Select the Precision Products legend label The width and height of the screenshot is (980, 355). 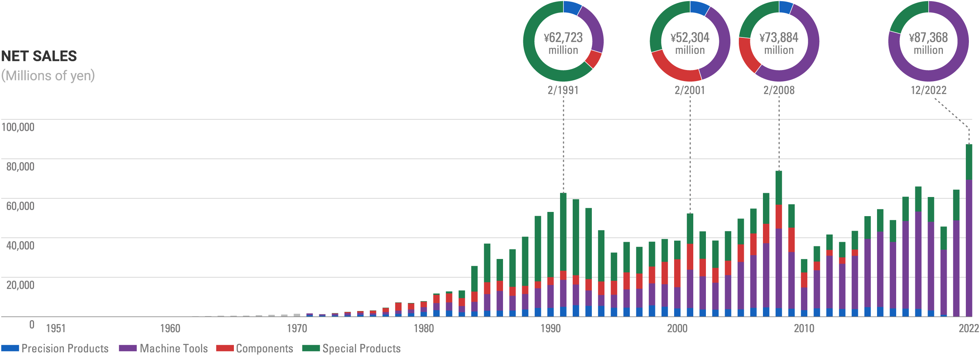65,348
